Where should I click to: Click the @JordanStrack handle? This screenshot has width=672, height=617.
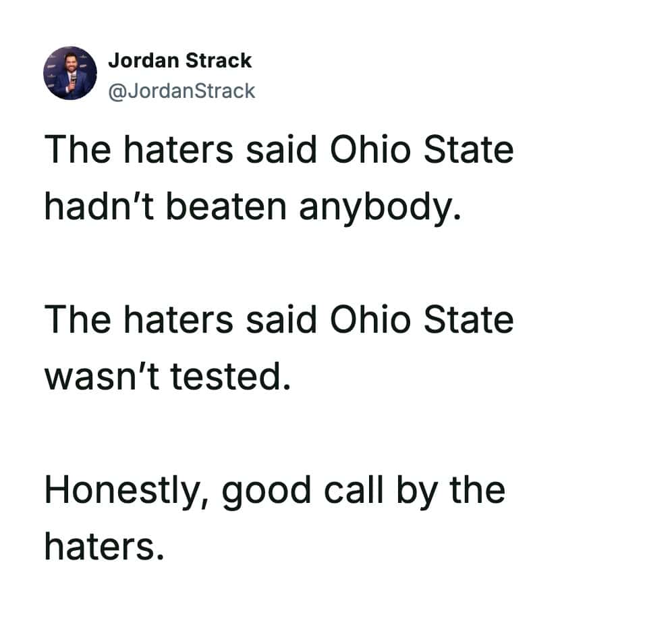point(181,90)
